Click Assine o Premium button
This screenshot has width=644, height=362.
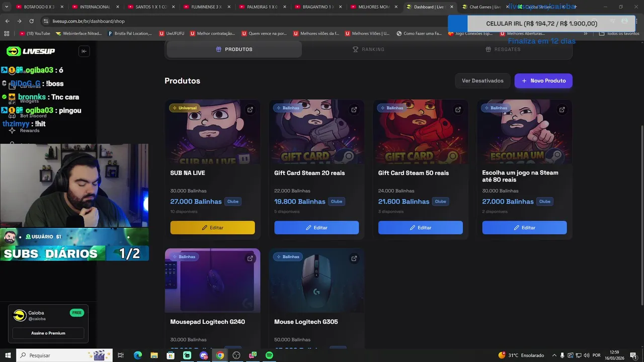(x=48, y=333)
